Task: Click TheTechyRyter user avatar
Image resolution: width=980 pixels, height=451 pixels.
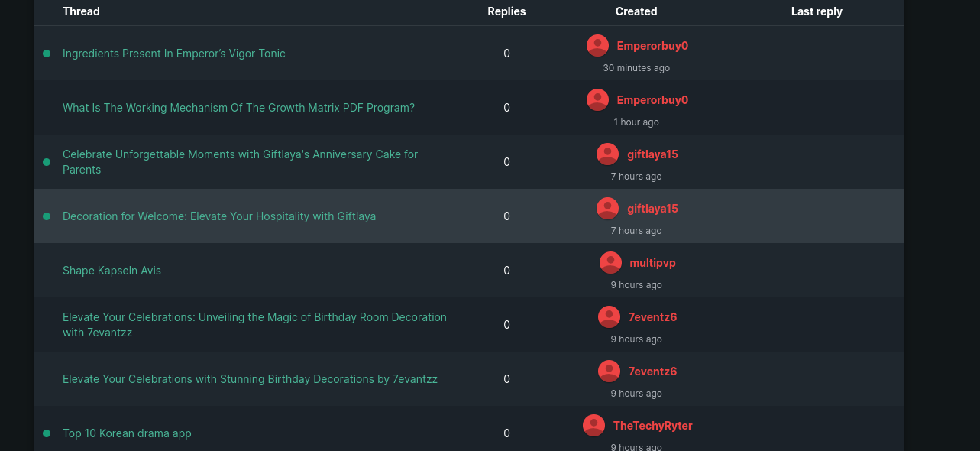Action: click(x=593, y=426)
